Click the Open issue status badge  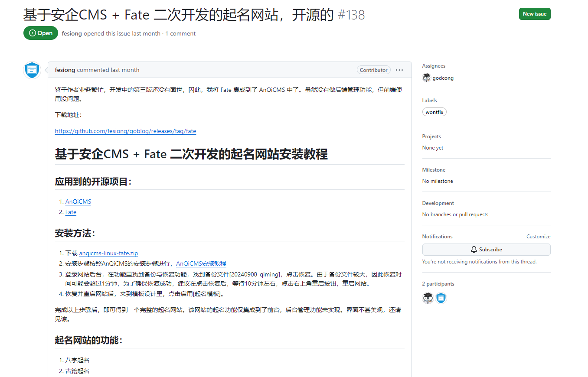41,33
